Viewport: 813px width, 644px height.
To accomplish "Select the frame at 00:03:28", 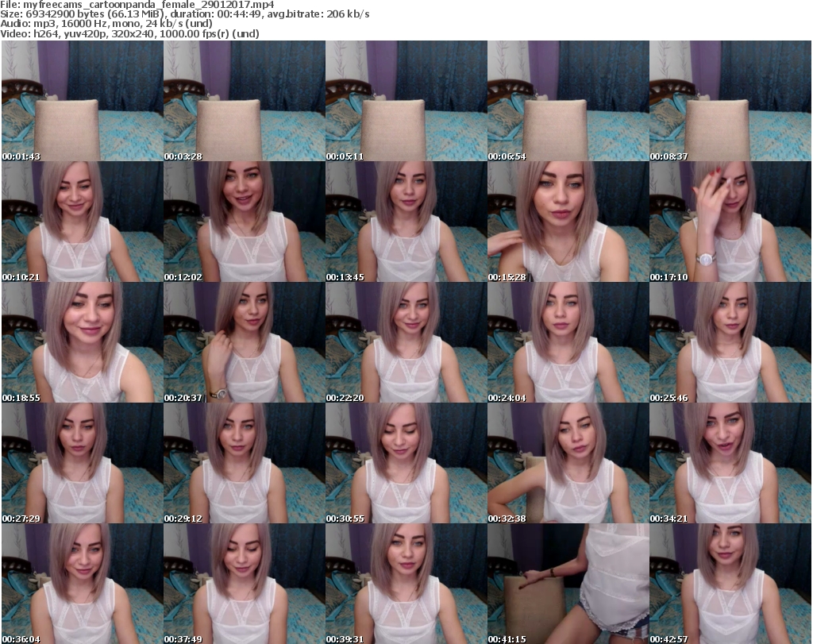I will pos(245,101).
